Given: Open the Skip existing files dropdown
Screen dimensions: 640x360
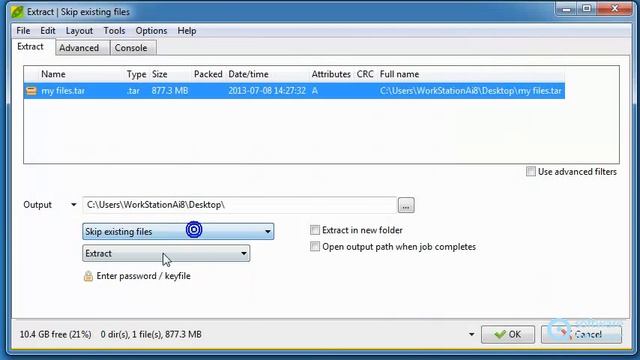Looking at the screenshot, I should pos(178,231).
